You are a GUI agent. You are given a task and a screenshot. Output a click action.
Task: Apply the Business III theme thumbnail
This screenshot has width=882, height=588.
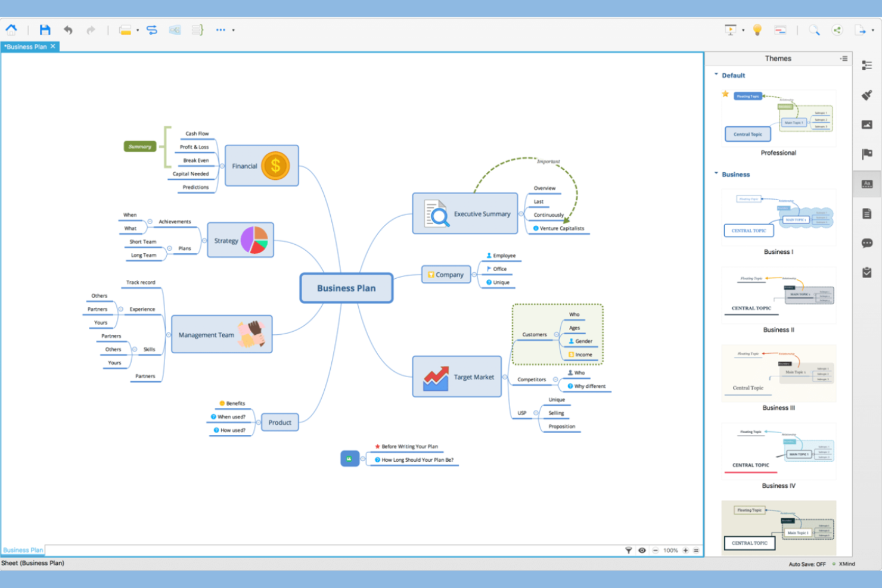[x=779, y=374]
